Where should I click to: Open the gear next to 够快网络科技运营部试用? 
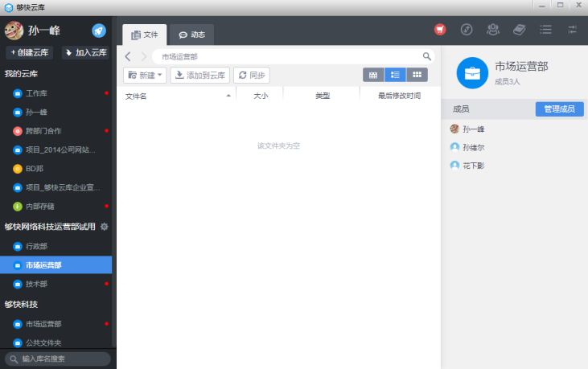(105, 227)
